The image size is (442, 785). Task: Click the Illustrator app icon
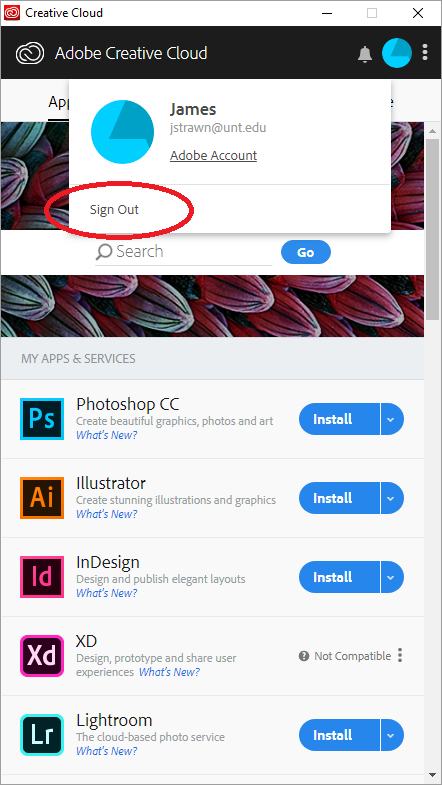(x=42, y=498)
